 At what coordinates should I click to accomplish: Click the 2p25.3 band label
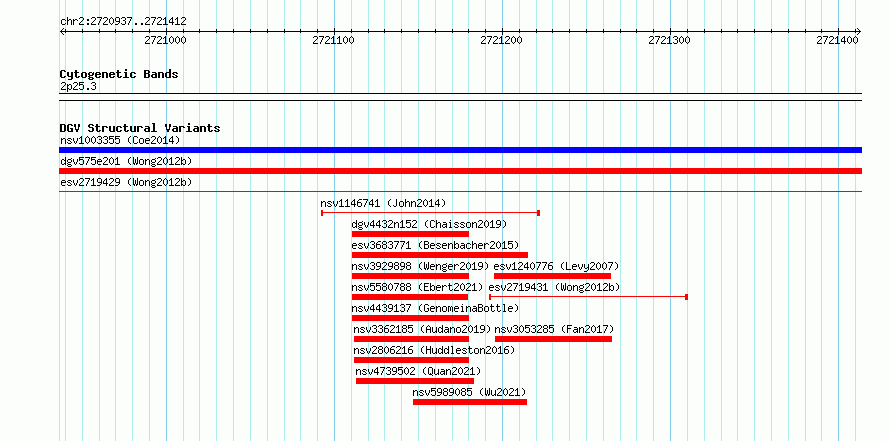[x=78, y=87]
